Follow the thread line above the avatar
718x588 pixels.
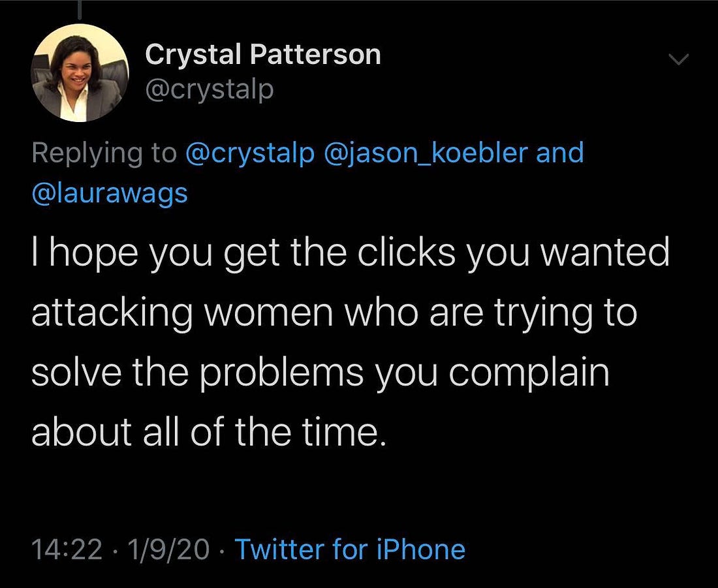[80, 10]
